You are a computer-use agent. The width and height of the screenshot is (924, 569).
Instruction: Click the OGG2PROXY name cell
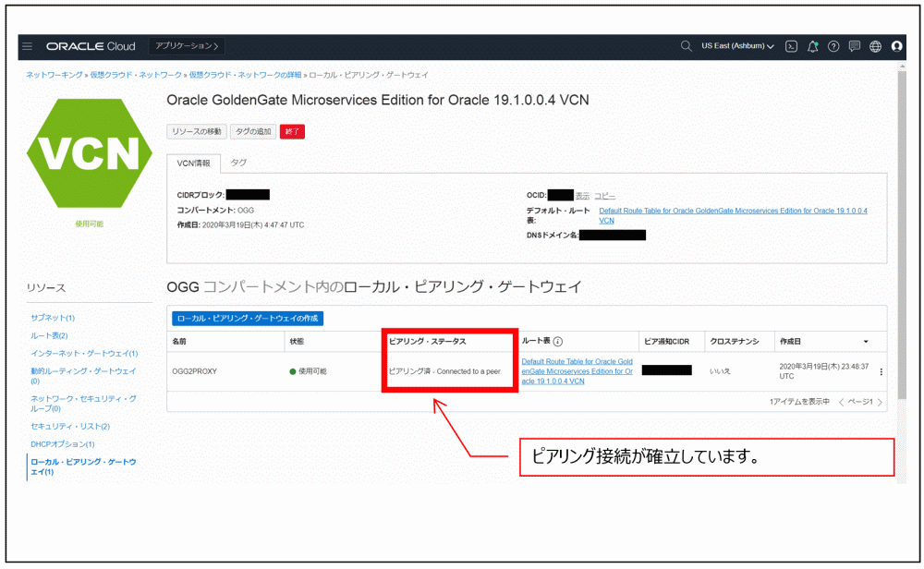194,371
